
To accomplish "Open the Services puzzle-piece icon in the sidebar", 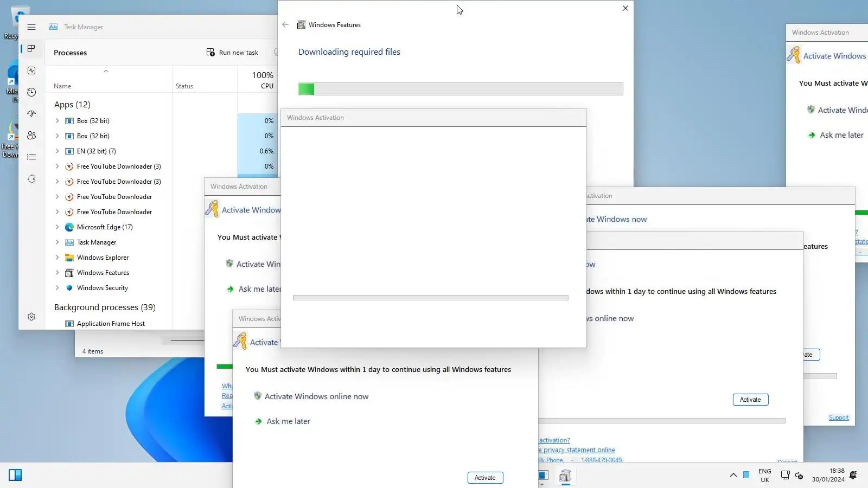I will coord(31,179).
